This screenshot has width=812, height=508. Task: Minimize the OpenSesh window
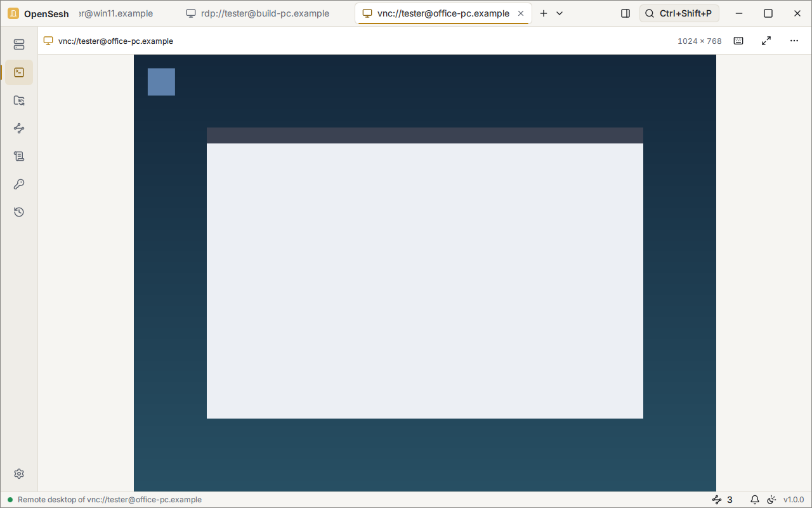coord(739,13)
